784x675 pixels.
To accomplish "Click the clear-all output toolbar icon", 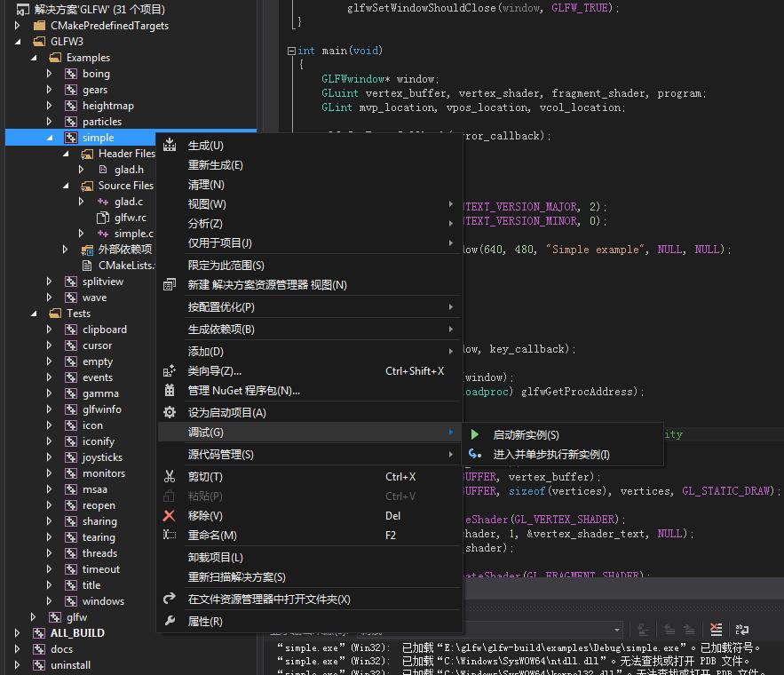I will pyautogui.click(x=716, y=630).
